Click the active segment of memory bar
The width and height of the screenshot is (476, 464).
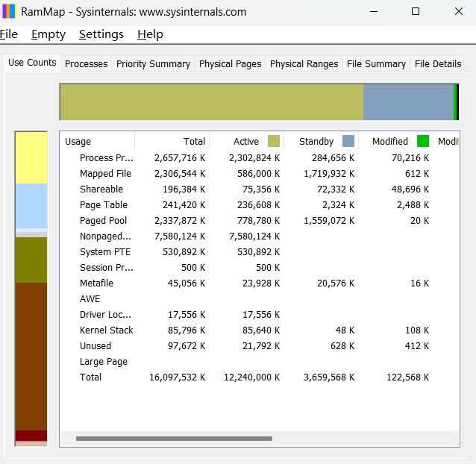tap(212, 102)
